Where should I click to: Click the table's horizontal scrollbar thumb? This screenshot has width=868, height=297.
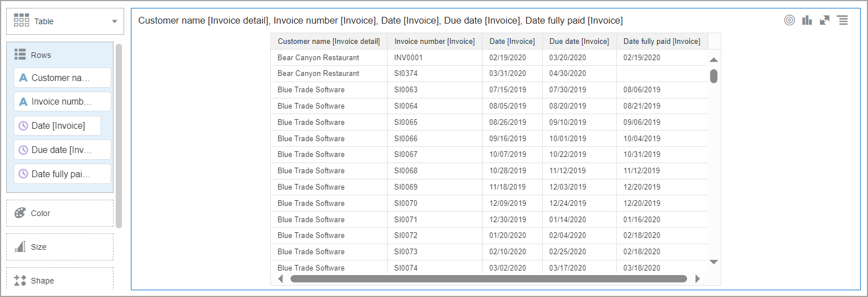488,278
